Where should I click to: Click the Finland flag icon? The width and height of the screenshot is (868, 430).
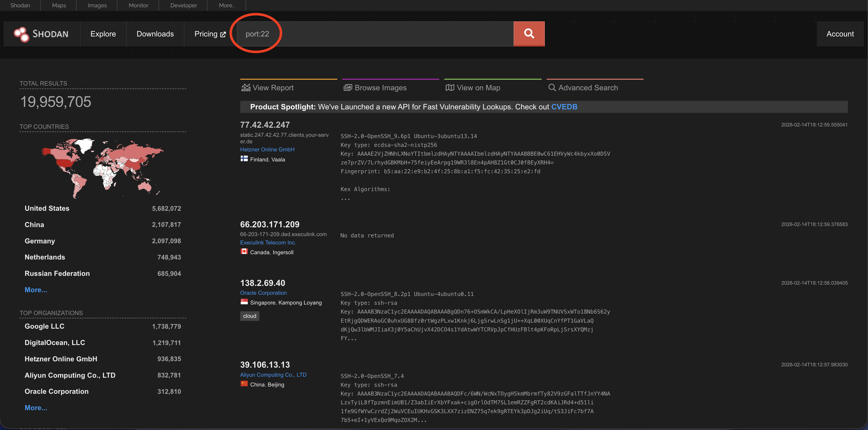pos(244,159)
